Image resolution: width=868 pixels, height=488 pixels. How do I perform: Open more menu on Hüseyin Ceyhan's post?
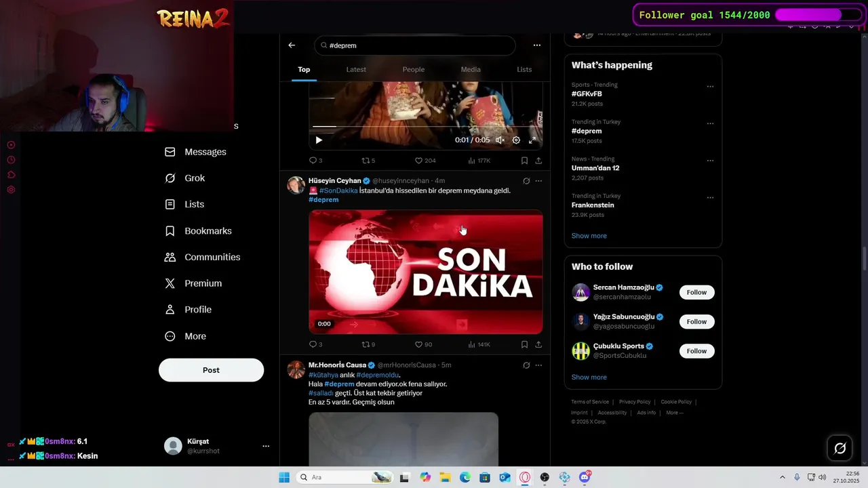coord(538,181)
